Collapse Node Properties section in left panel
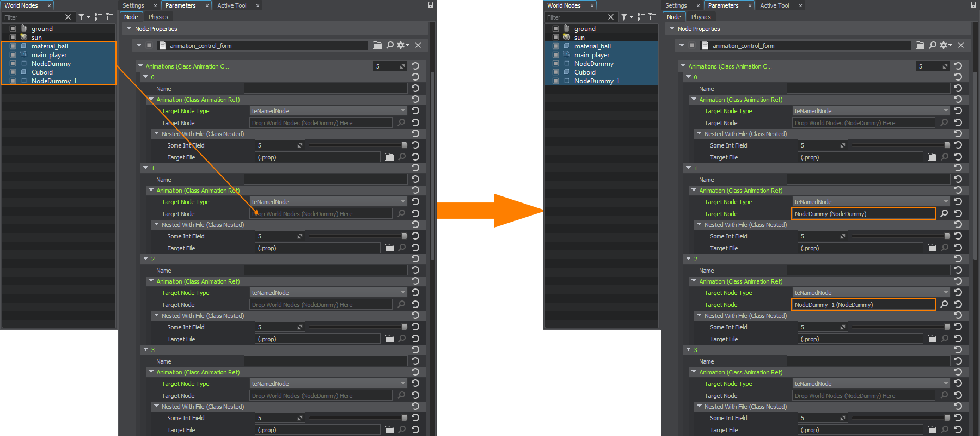This screenshot has height=436, width=980. 129,29
